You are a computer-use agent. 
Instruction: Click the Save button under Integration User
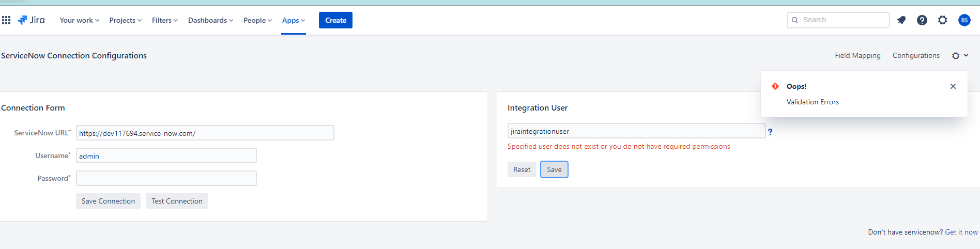pos(554,169)
